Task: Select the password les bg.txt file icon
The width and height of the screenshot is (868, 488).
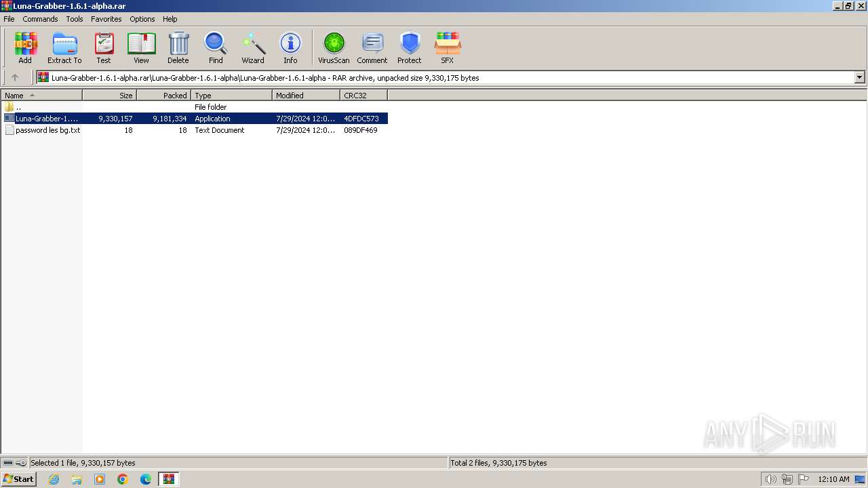Action: (9, 130)
